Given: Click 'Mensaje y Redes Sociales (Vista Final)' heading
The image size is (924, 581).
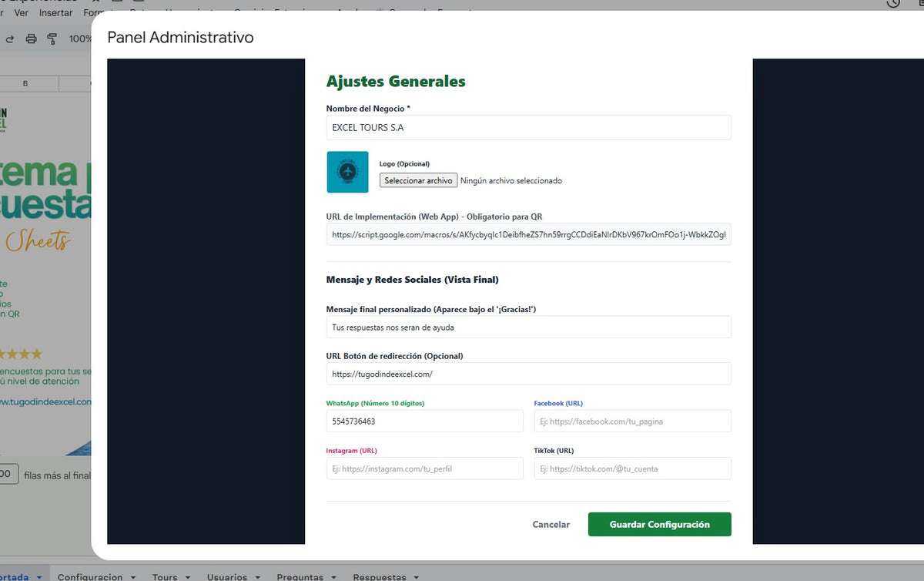Looking at the screenshot, I should [413, 280].
